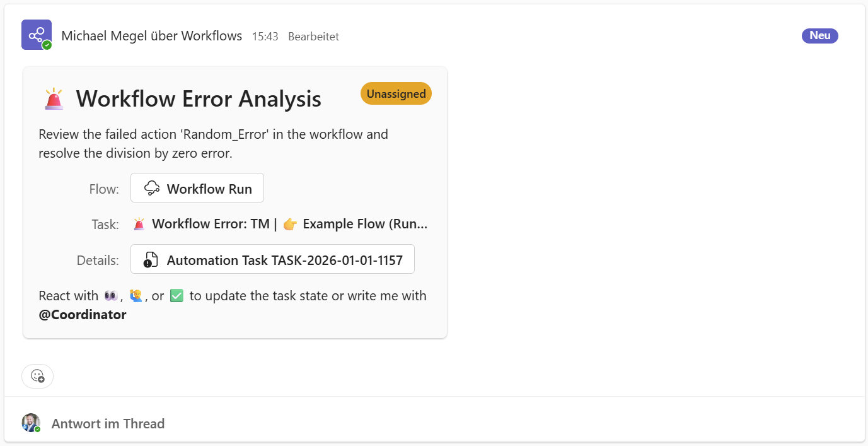Click the 15:43 message timestamp
Screen dimensions: 868x446
(265, 37)
